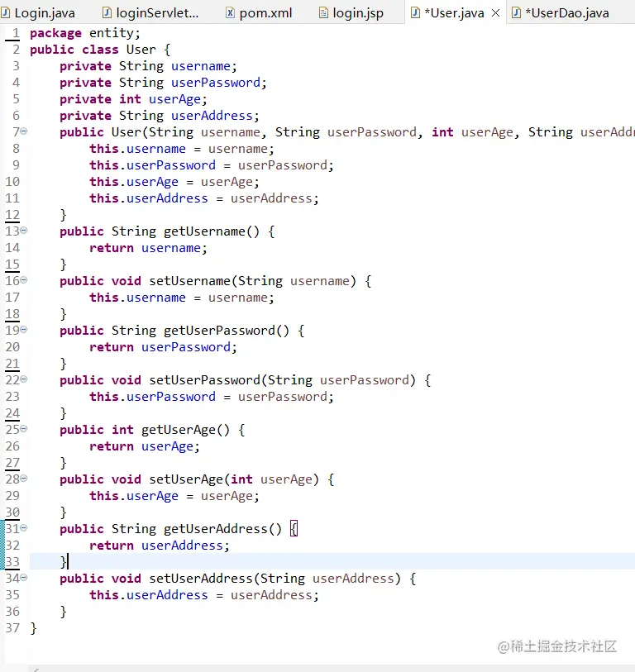The height and width of the screenshot is (672, 635).
Task: Click the XML file icon on pom.xml tab
Action: click(x=230, y=13)
